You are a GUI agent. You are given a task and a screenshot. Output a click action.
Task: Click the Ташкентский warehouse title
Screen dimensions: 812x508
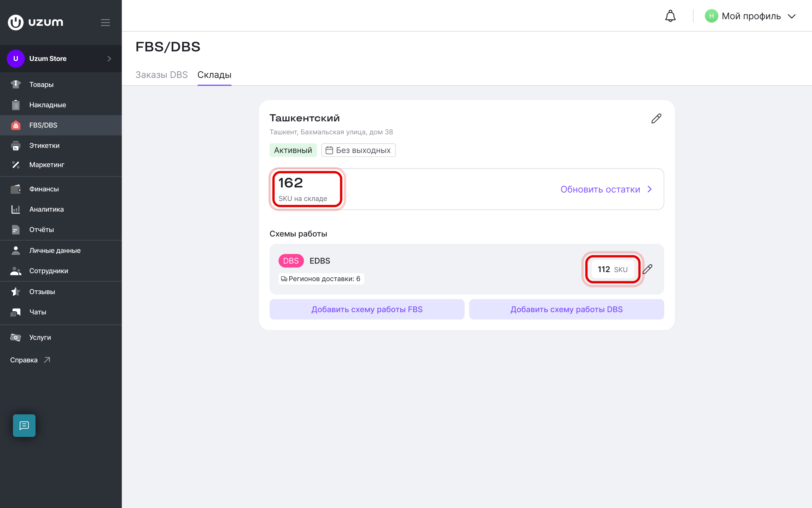[x=304, y=118]
